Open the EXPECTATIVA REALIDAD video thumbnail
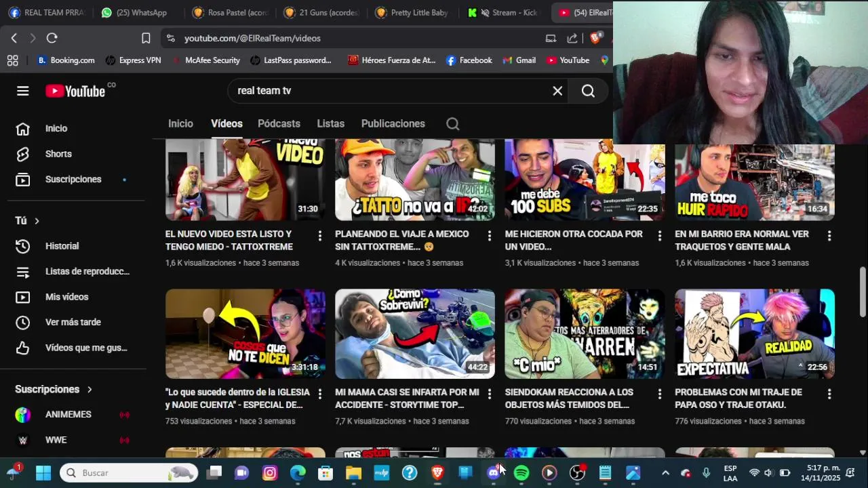Image resolution: width=868 pixels, height=488 pixels. click(x=755, y=334)
